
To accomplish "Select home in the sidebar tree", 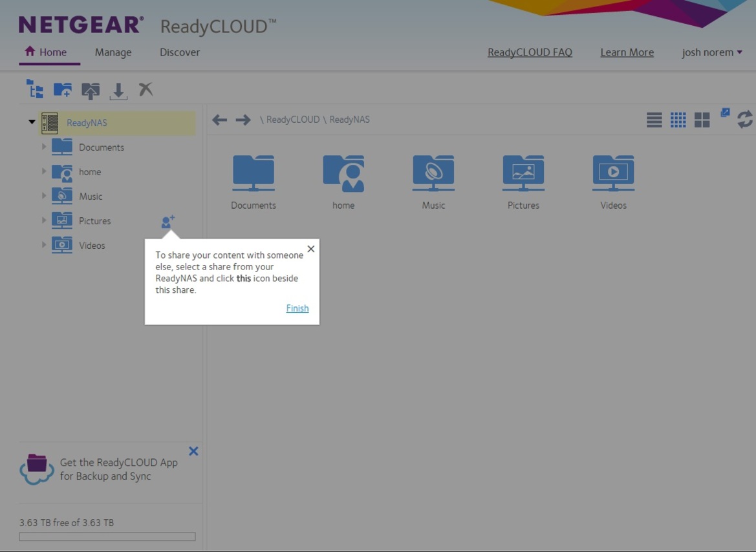I will point(90,172).
